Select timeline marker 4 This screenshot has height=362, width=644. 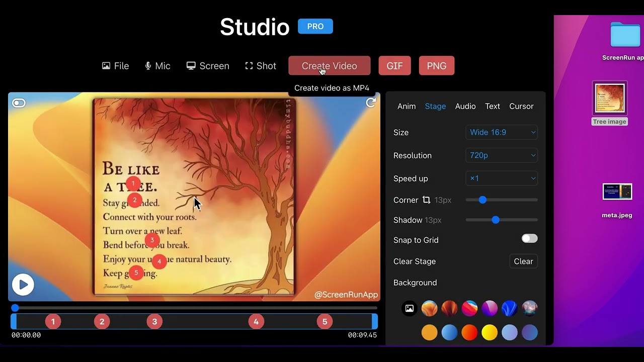pyautogui.click(x=256, y=322)
